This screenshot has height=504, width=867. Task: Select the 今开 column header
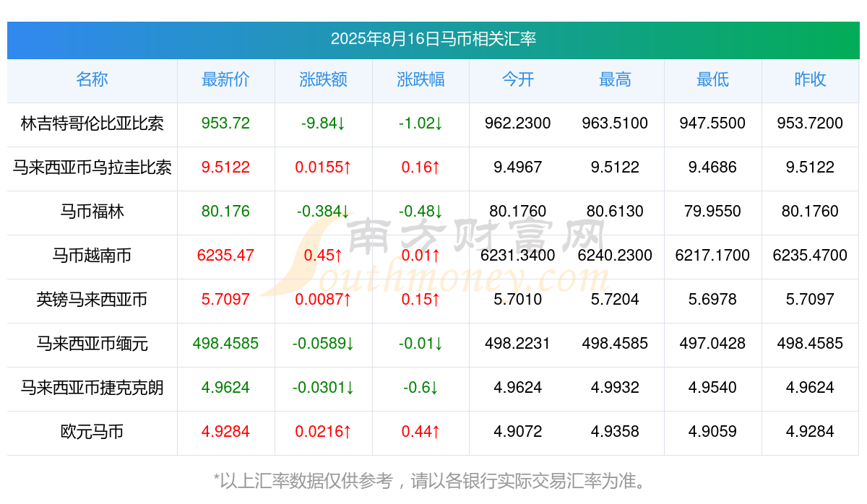(x=518, y=79)
